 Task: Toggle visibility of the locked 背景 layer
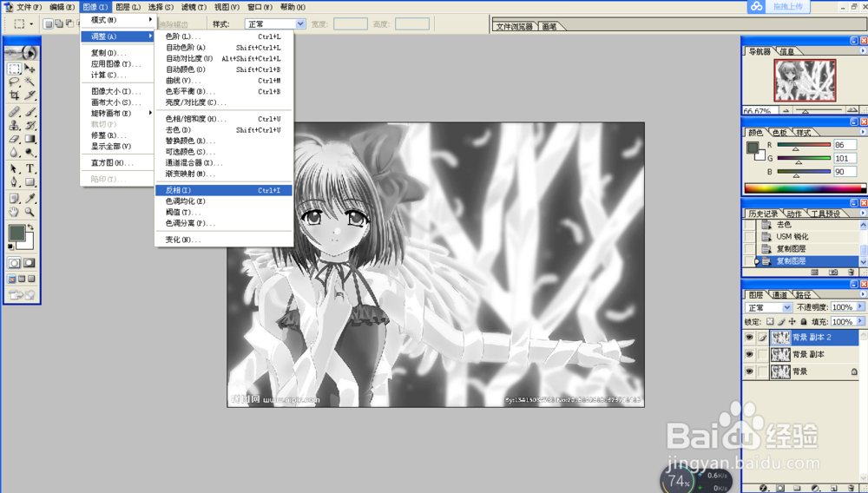(749, 371)
